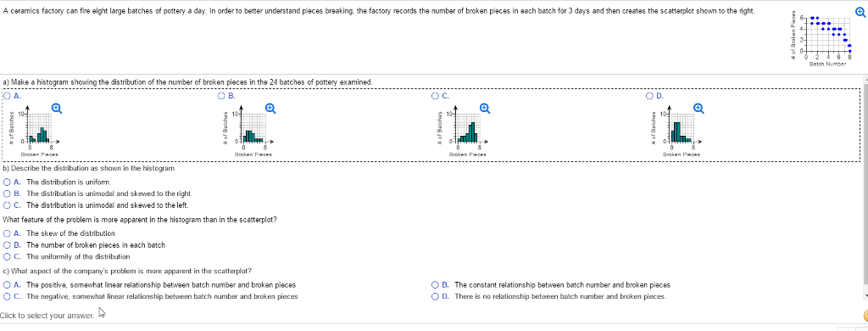The height and width of the screenshot is (331, 868).
Task: Zoom into histogram option C using magnifier
Action: pos(486,109)
